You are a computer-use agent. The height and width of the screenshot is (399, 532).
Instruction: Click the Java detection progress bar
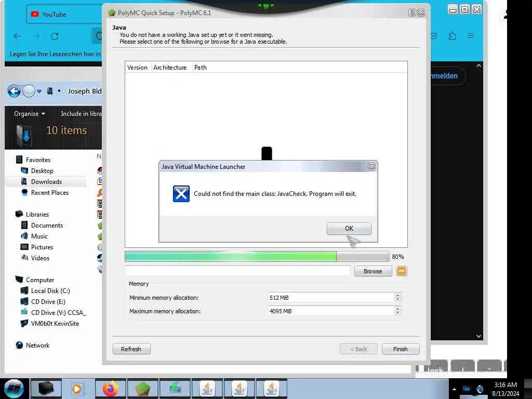tap(257, 257)
